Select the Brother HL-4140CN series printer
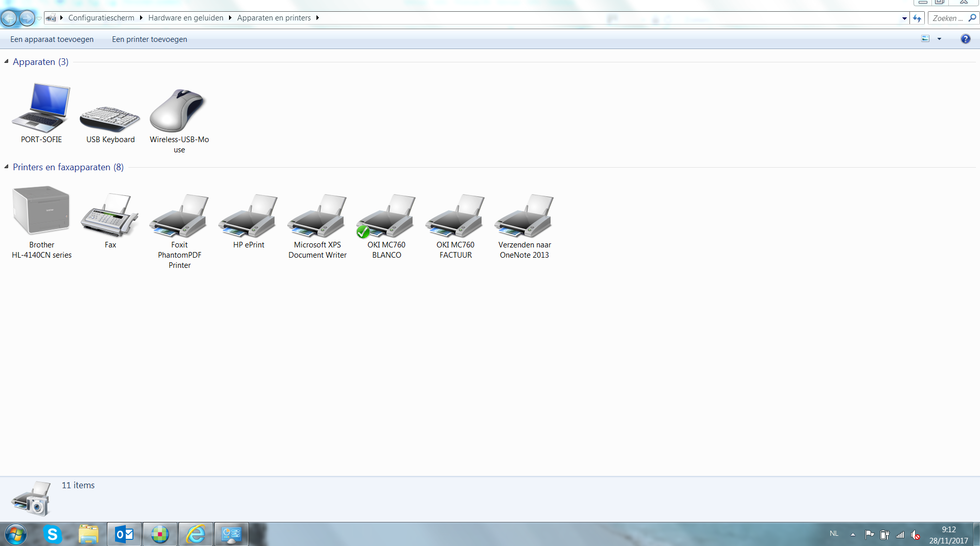Viewport: 980px width, 546px height. 41,222
